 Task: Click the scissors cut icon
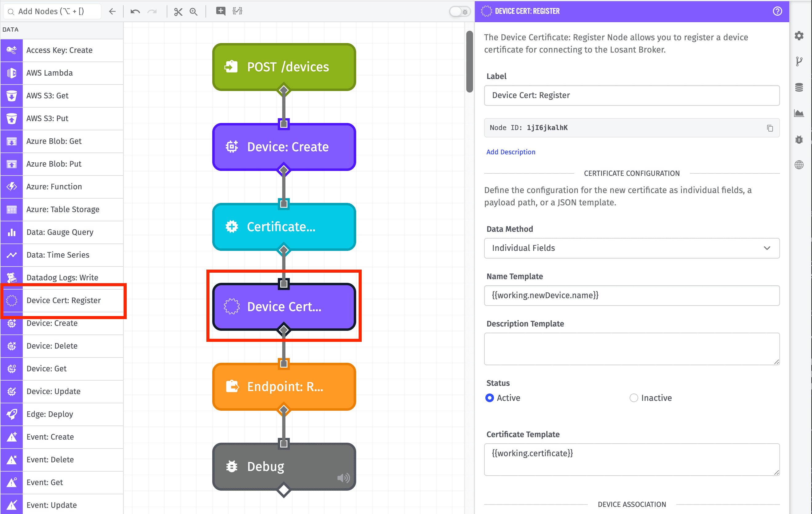pos(178,12)
